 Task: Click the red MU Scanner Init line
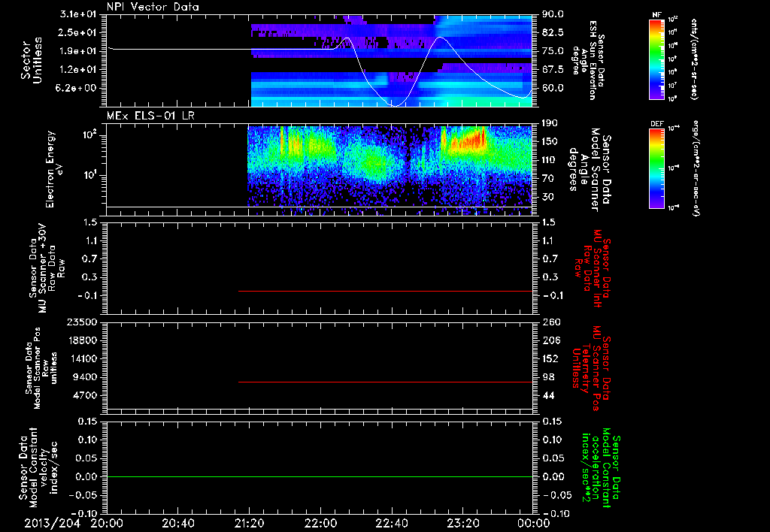[385, 291]
